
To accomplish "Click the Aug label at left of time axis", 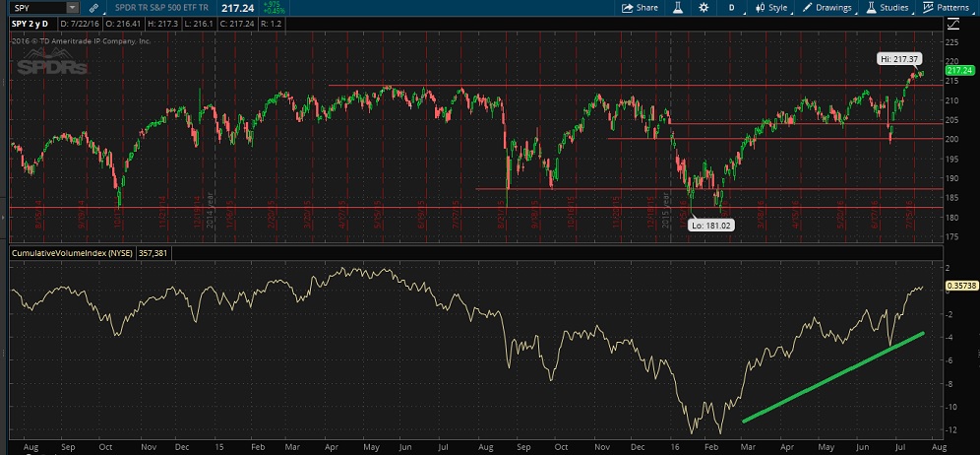I will (30, 448).
